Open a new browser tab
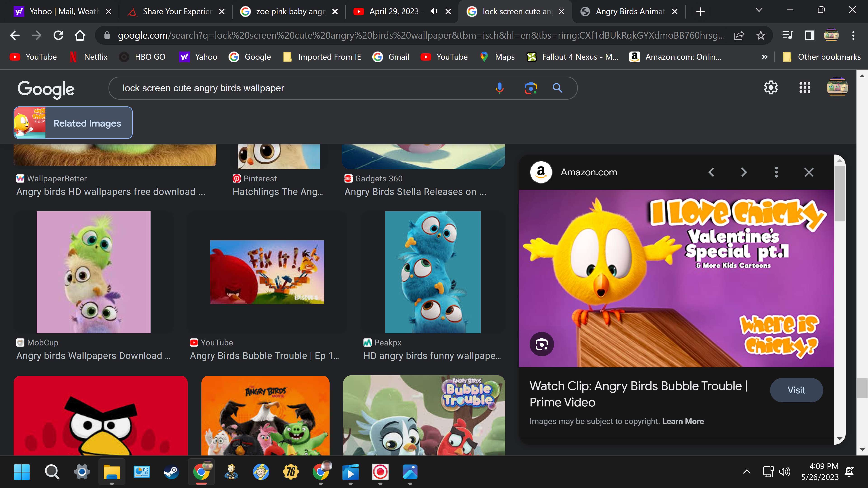Screen dimensions: 868x488 (x=700, y=12)
